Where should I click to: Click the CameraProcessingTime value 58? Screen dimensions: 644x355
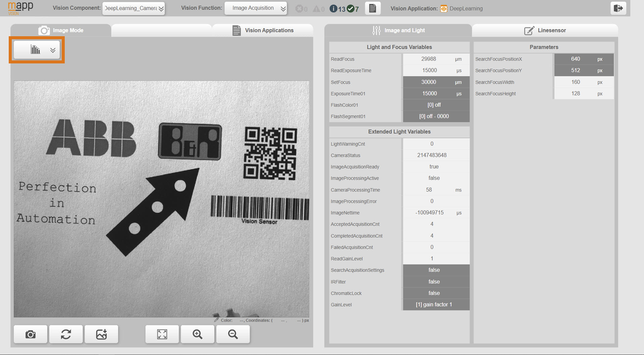pos(436,190)
